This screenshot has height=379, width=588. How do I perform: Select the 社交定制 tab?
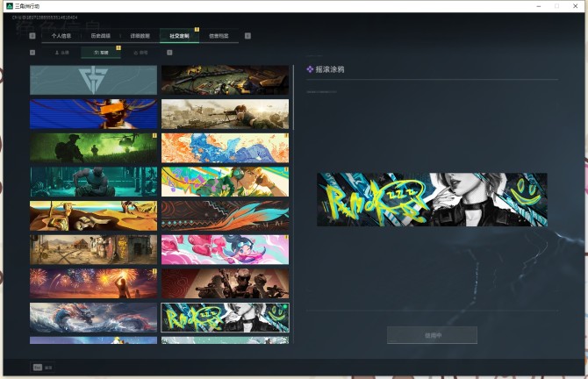pos(179,36)
